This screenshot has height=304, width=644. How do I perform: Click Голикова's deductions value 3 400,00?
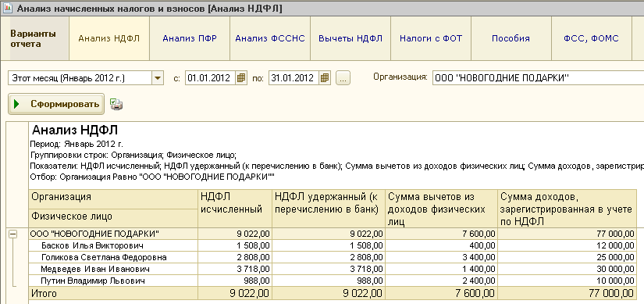pyautogui.click(x=478, y=258)
